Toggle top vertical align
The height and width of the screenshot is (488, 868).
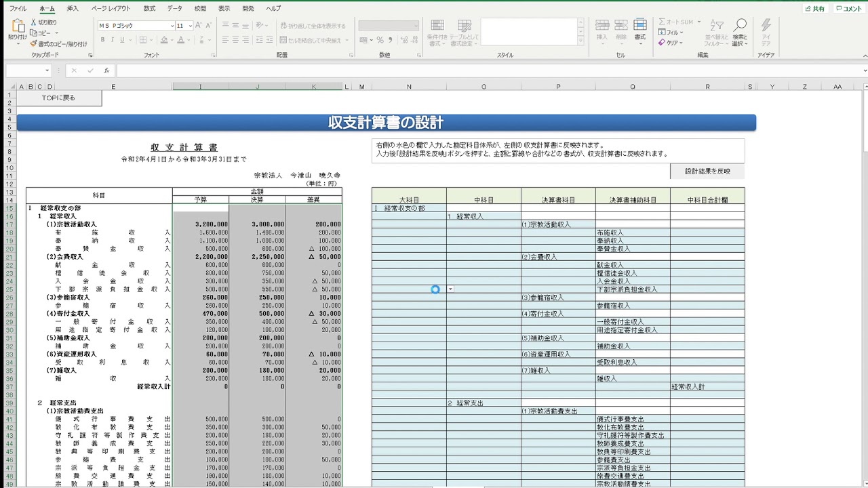(226, 26)
